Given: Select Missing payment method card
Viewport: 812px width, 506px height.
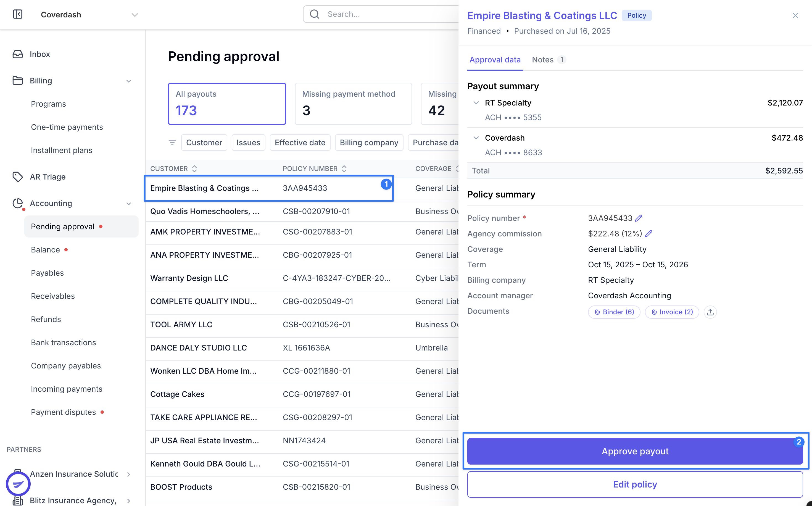Looking at the screenshot, I should (353, 104).
